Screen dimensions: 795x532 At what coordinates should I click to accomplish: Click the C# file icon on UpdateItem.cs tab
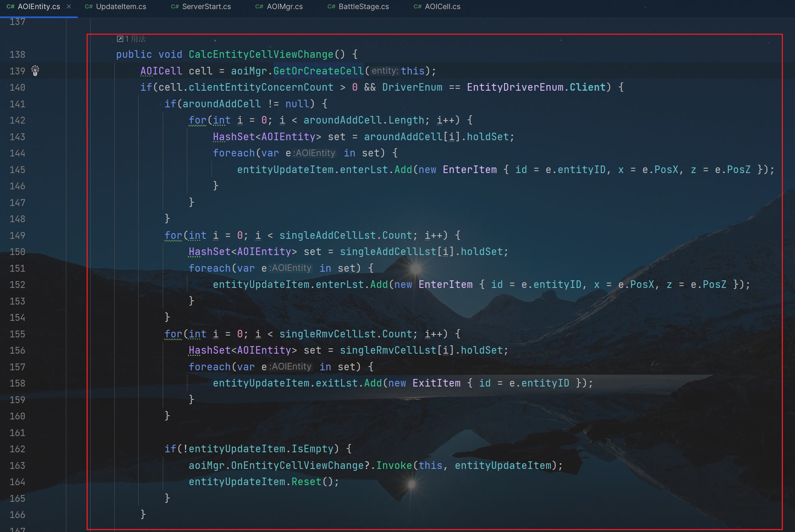click(88, 7)
